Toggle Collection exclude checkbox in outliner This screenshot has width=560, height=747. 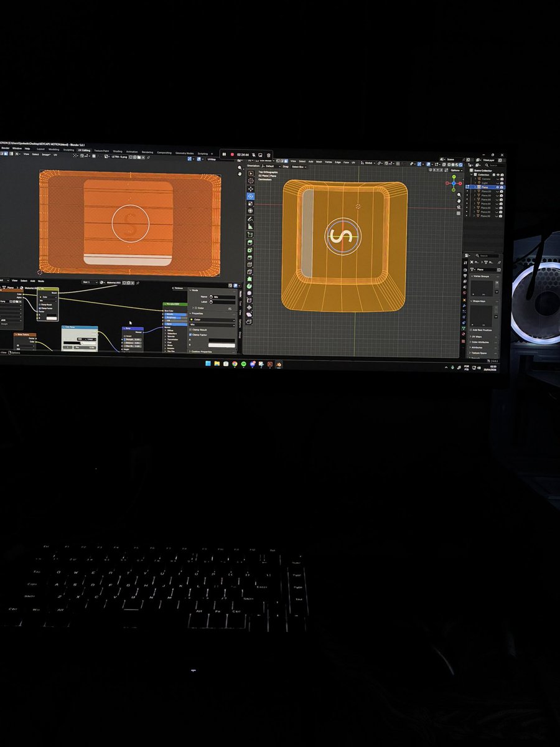(494, 174)
